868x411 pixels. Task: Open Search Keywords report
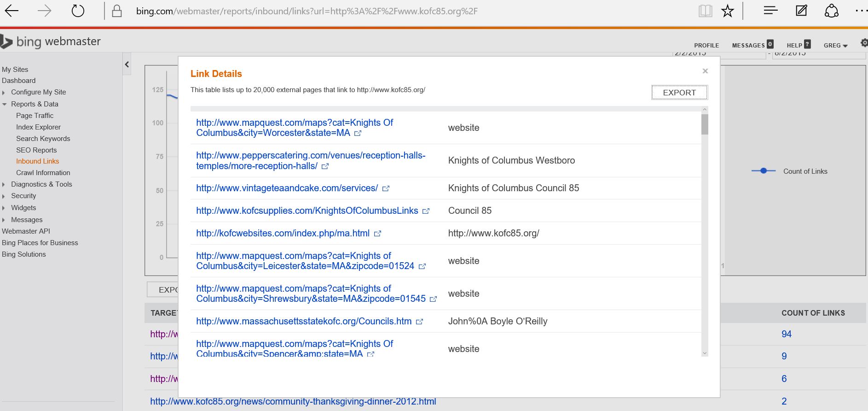point(43,139)
